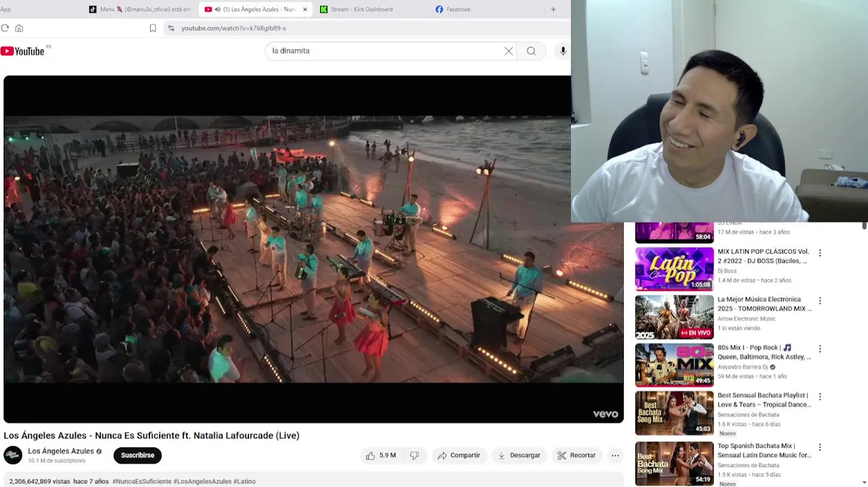Click the #Latino hashtag
868x487 pixels.
tap(244, 482)
